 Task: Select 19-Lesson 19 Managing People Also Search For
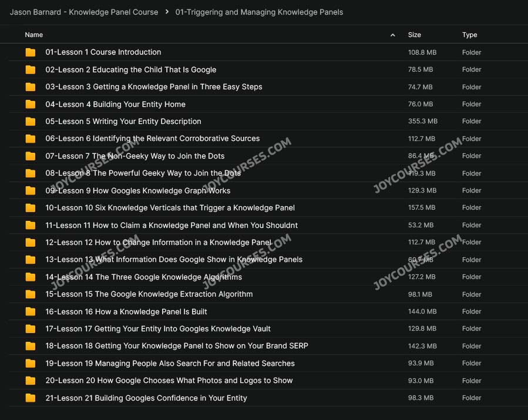click(x=170, y=364)
